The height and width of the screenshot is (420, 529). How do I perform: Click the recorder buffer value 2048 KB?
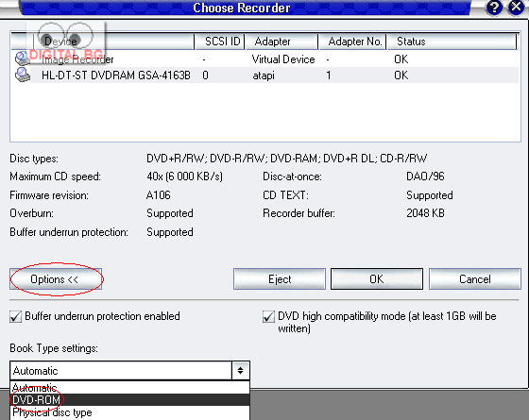pos(425,213)
